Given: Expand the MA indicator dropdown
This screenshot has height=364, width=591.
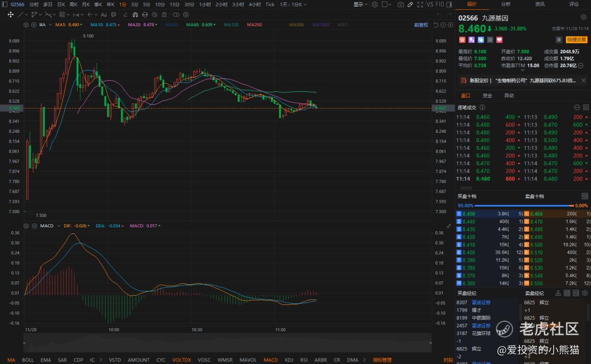Looking at the screenshot, I should click(x=50, y=25).
